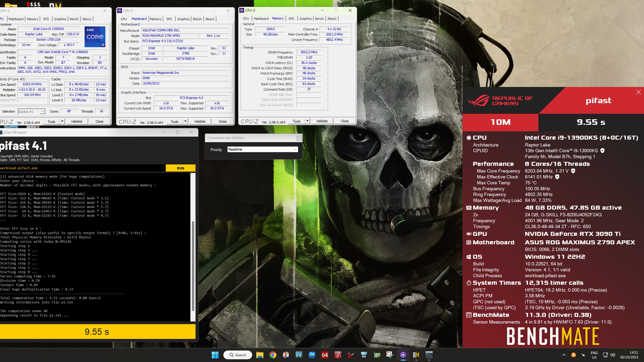Open HWiNFO icon in taskbar
644x362 pixels.
point(364,355)
